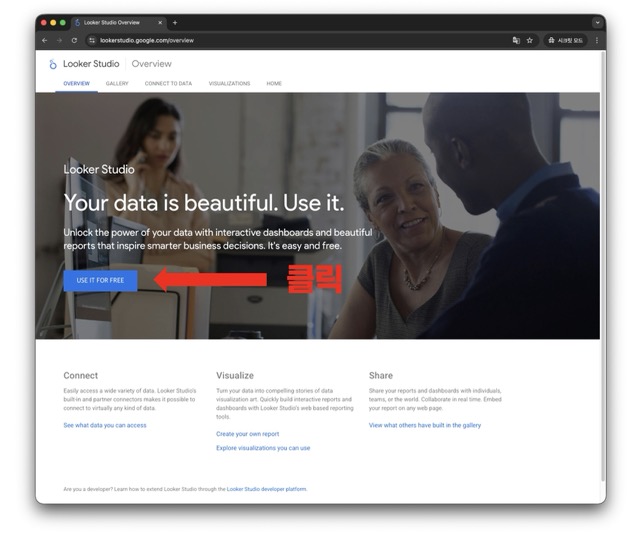Open 'See what data you can access' link

[105, 425]
